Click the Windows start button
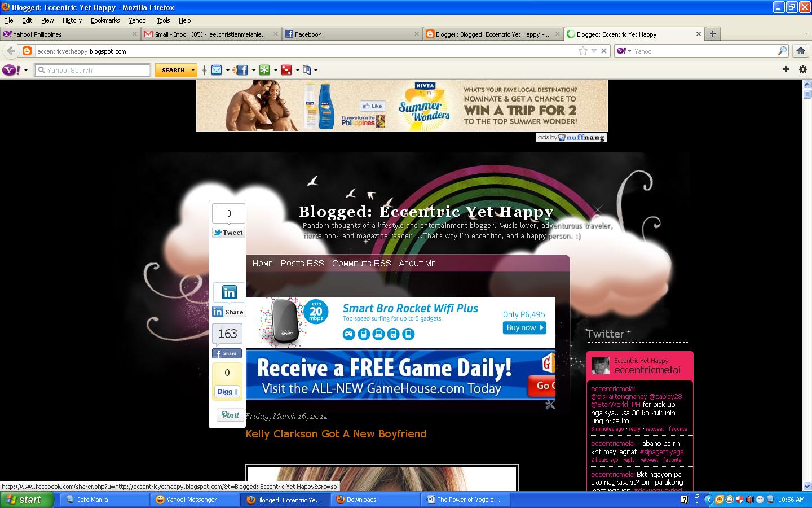 coord(27,500)
